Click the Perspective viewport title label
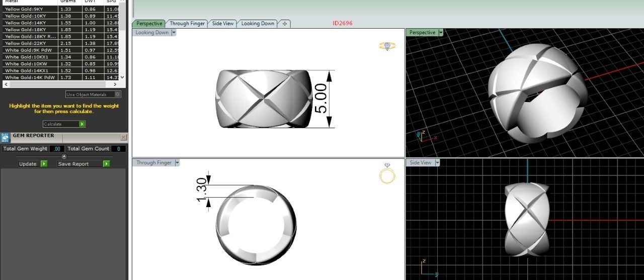644x280 pixels. pos(422,33)
